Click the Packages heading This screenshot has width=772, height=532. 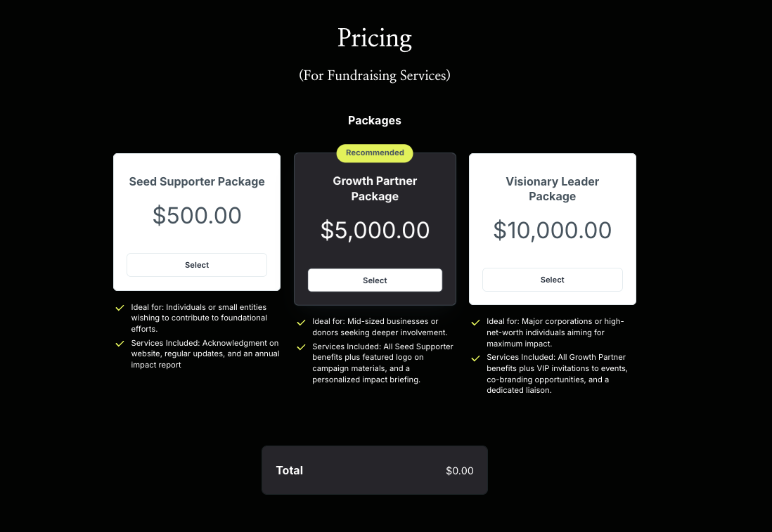374,120
